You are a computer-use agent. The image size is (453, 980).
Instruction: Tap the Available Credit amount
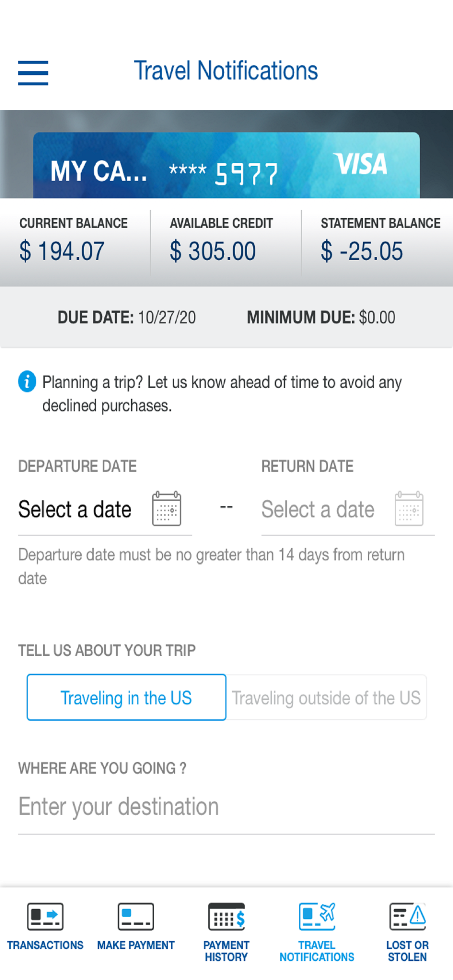pos(212,251)
